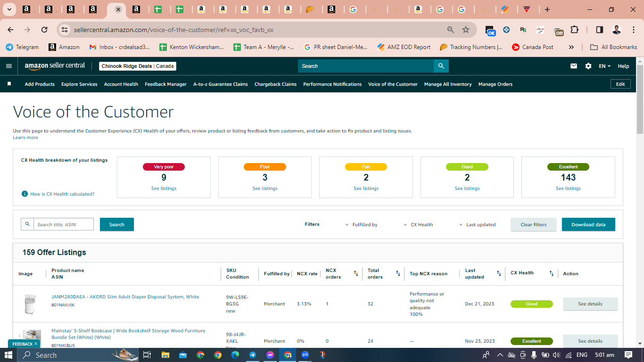Click Help in the header
The width and height of the screenshot is (644, 362).
pyautogui.click(x=623, y=66)
